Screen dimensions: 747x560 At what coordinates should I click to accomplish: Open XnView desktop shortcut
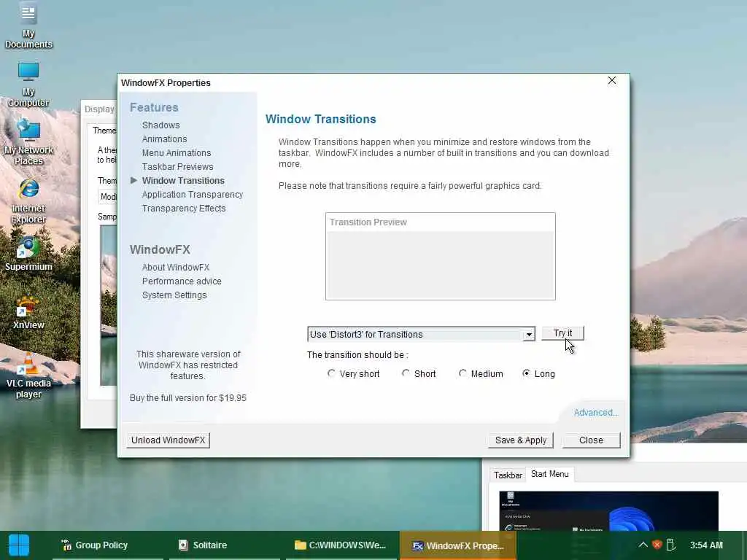click(28, 312)
